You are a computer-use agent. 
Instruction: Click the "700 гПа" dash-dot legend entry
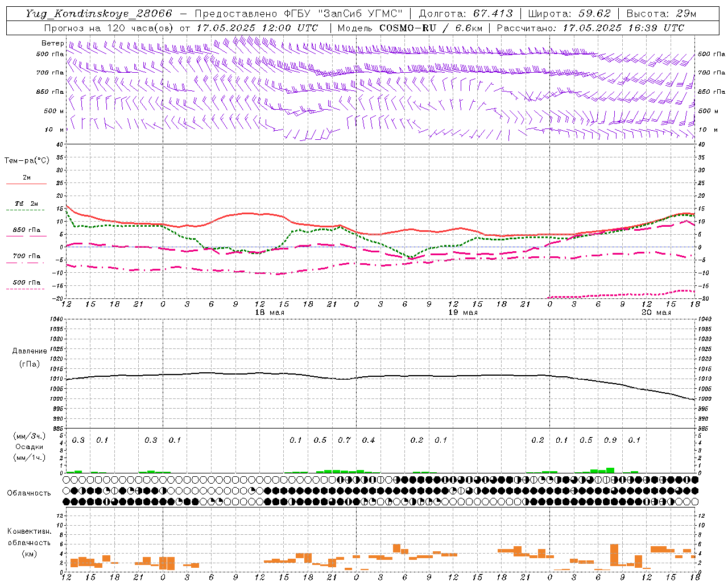click(26, 256)
